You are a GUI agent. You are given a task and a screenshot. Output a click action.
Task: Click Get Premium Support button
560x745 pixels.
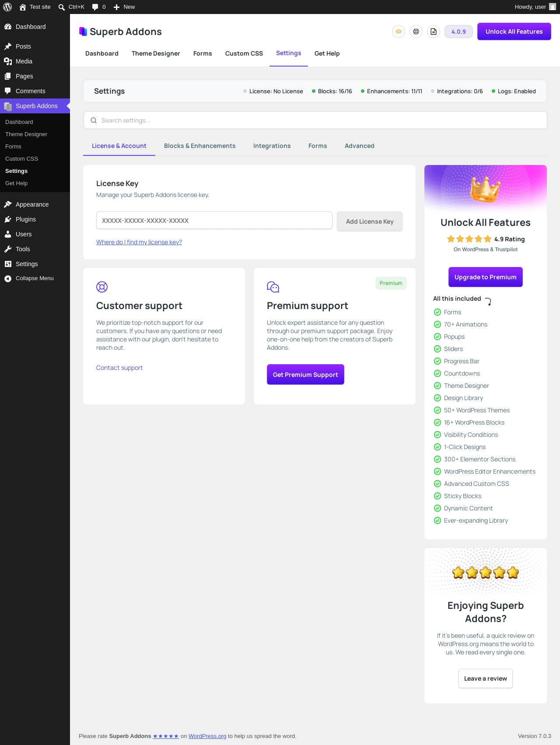(x=305, y=375)
